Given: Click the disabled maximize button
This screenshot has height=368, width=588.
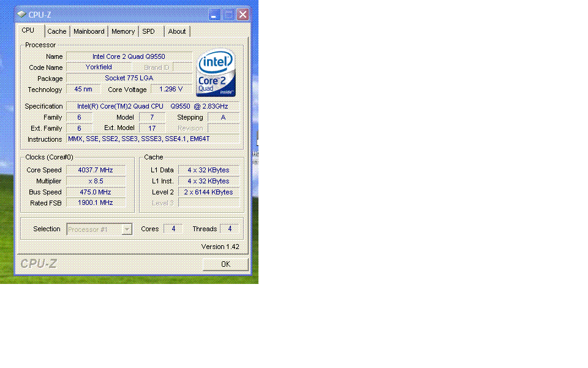Looking at the screenshot, I should click(x=228, y=15).
